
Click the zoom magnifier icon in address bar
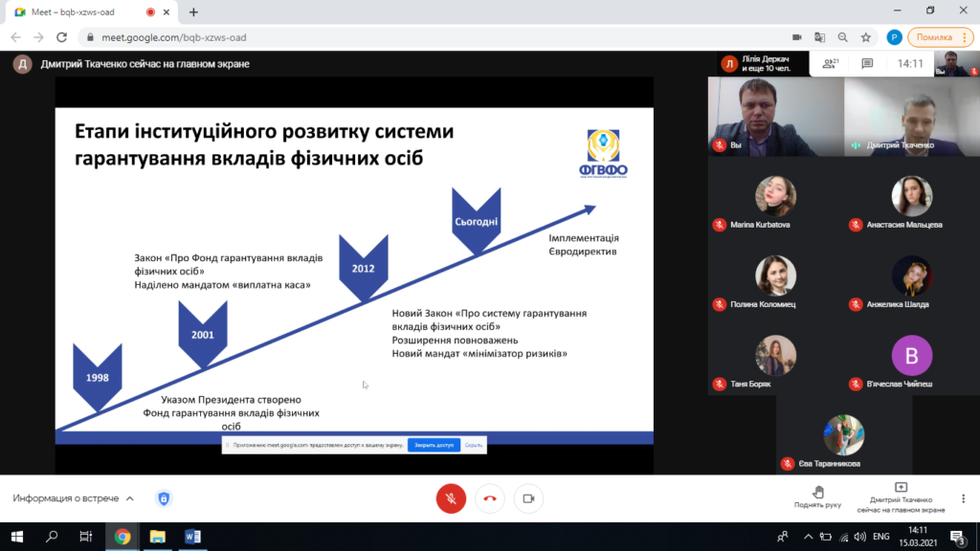(x=842, y=37)
